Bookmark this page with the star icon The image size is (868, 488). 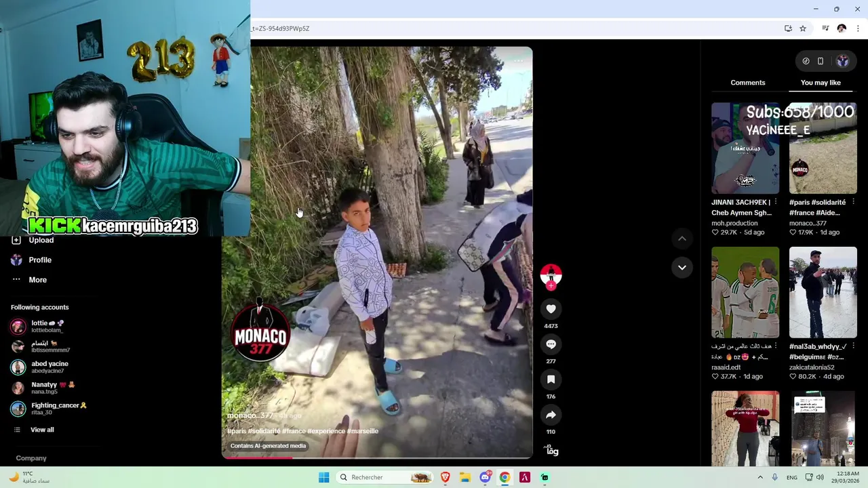(x=803, y=28)
